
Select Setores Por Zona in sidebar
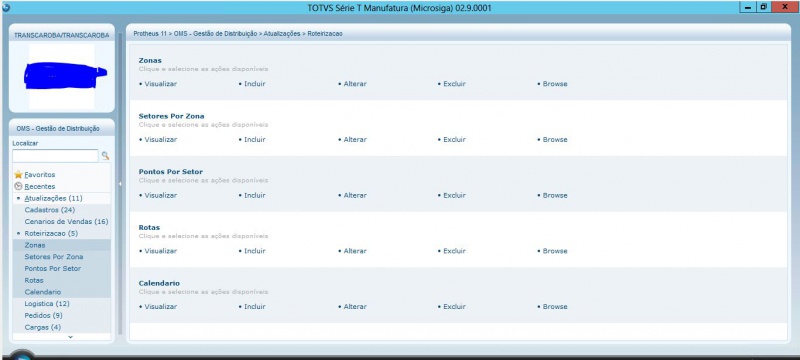click(x=54, y=257)
